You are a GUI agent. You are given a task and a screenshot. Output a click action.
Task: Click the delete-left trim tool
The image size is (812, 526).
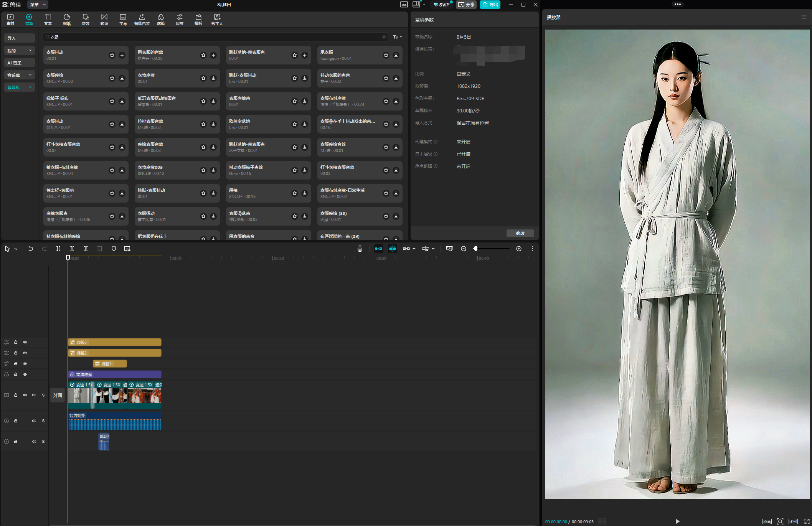pos(72,249)
